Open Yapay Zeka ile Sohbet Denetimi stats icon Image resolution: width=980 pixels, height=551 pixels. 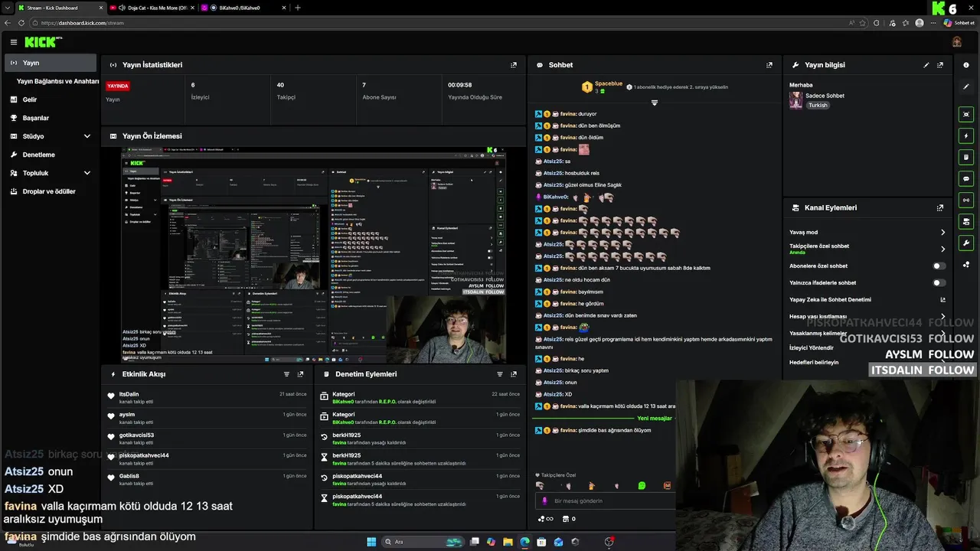(x=942, y=300)
